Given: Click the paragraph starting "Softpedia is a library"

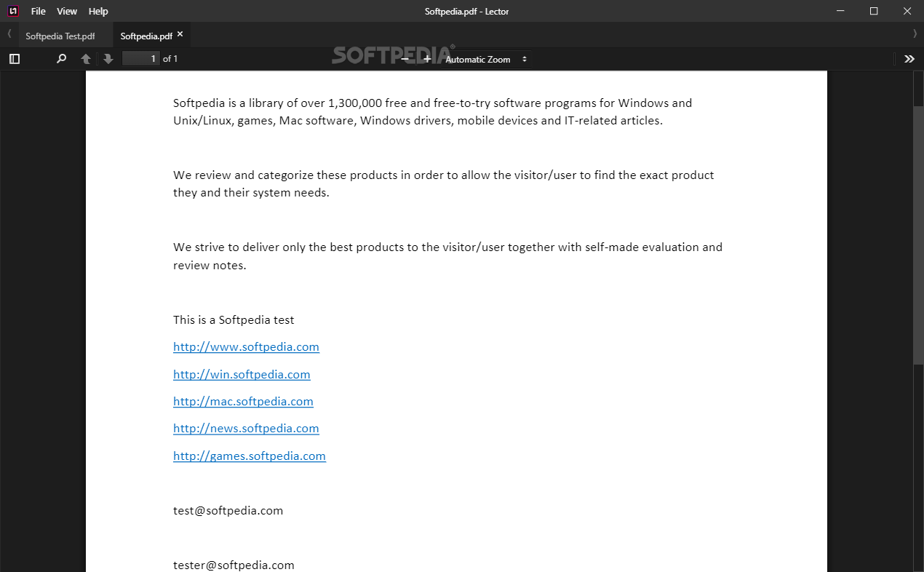Looking at the screenshot, I should [433, 112].
